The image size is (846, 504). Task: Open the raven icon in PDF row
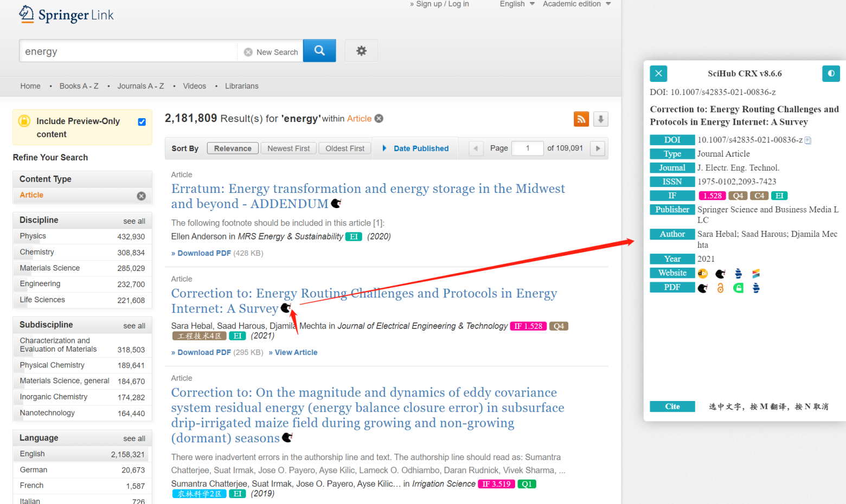tap(703, 288)
